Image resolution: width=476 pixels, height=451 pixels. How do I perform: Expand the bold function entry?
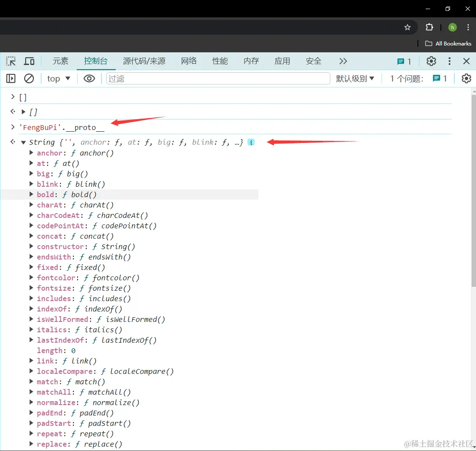pyautogui.click(x=31, y=195)
